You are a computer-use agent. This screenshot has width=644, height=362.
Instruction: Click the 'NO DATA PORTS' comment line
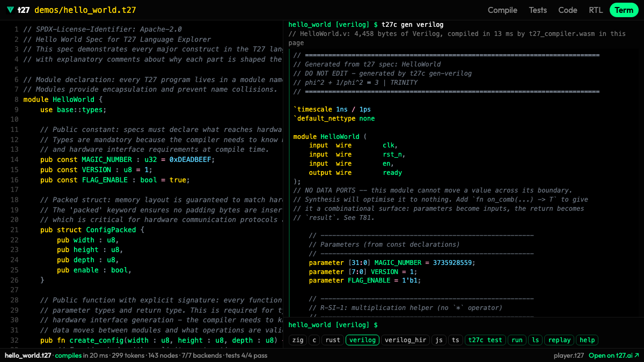[433, 190]
